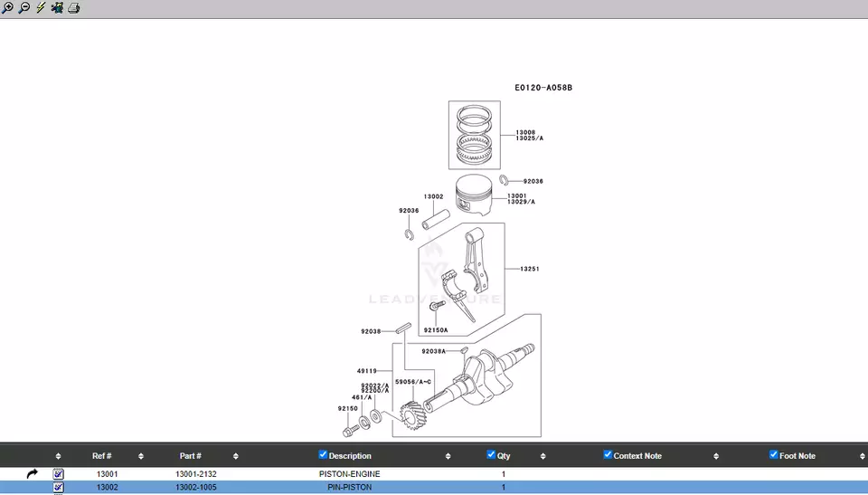Uncheck the Description column checkbox
Image resolution: width=868 pixels, height=495 pixels.
[x=323, y=455]
